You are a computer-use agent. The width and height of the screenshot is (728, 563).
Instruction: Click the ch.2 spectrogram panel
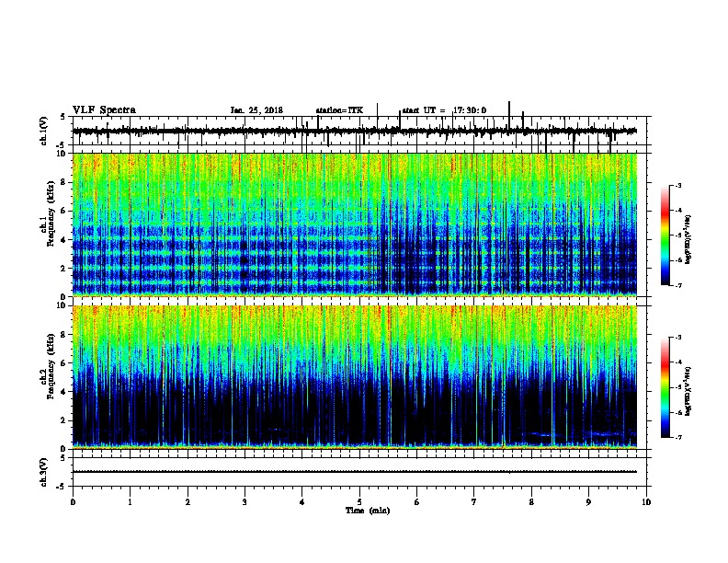pos(355,377)
